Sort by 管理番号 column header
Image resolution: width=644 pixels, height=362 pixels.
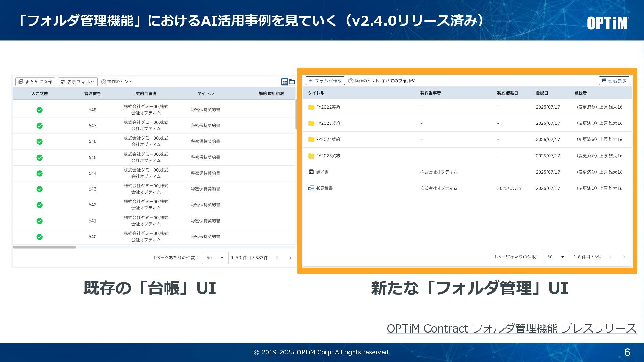point(92,94)
